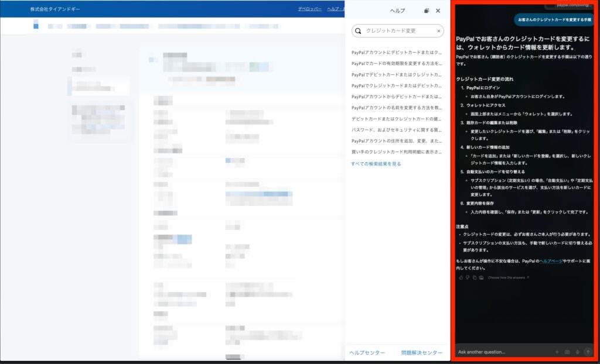Click the ヘルプページ link in the answer
This screenshot has width=600, height=364.
click(551, 261)
